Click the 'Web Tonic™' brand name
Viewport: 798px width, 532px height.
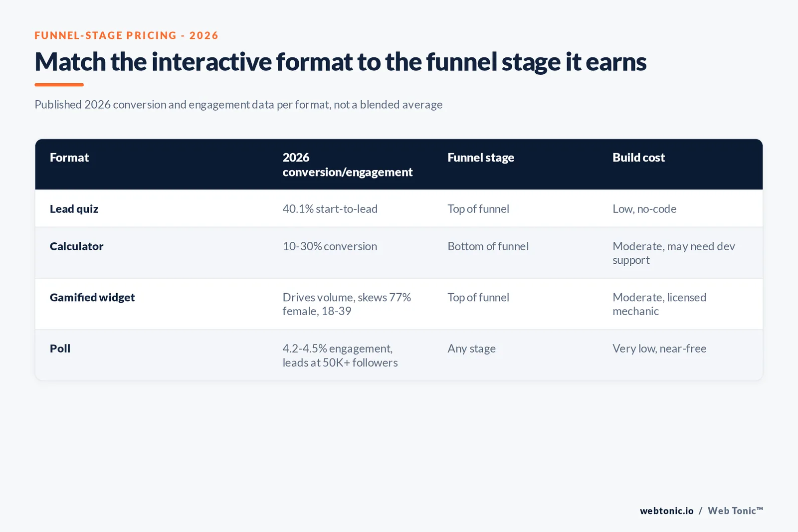(735, 511)
